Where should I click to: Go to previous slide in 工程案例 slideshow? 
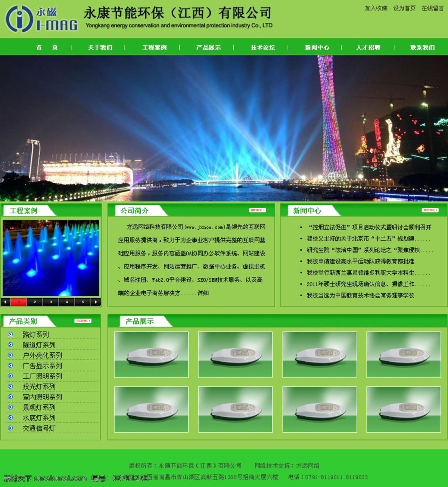coord(6,302)
